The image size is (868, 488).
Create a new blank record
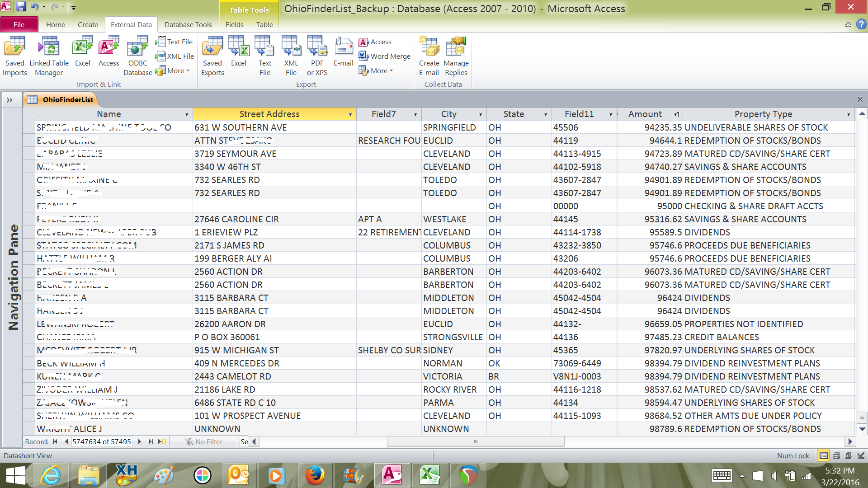pyautogui.click(x=162, y=441)
